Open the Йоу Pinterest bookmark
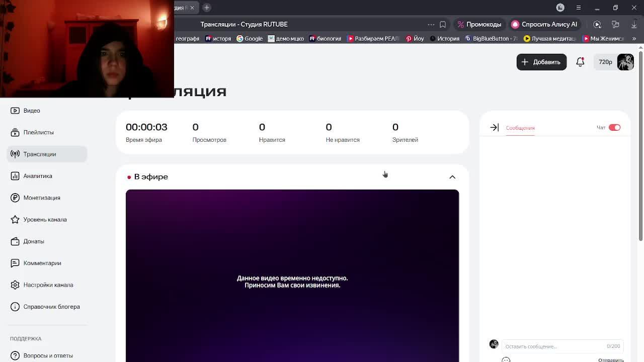 (x=415, y=38)
